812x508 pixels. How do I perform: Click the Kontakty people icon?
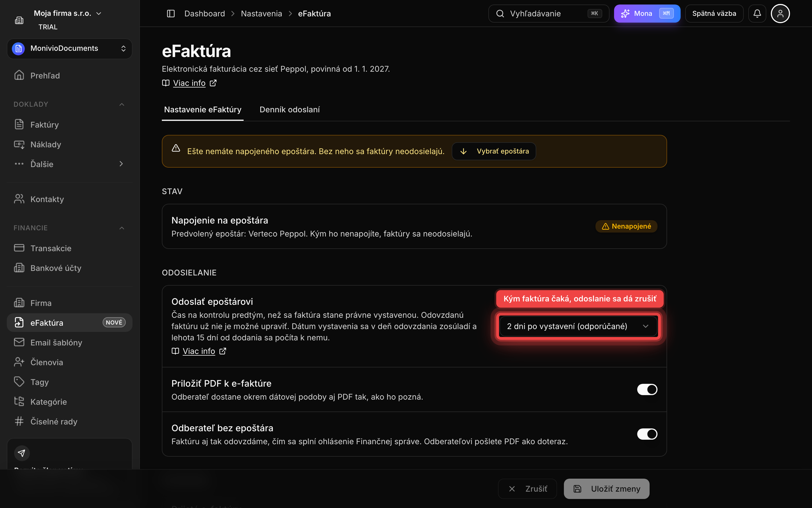click(x=19, y=199)
